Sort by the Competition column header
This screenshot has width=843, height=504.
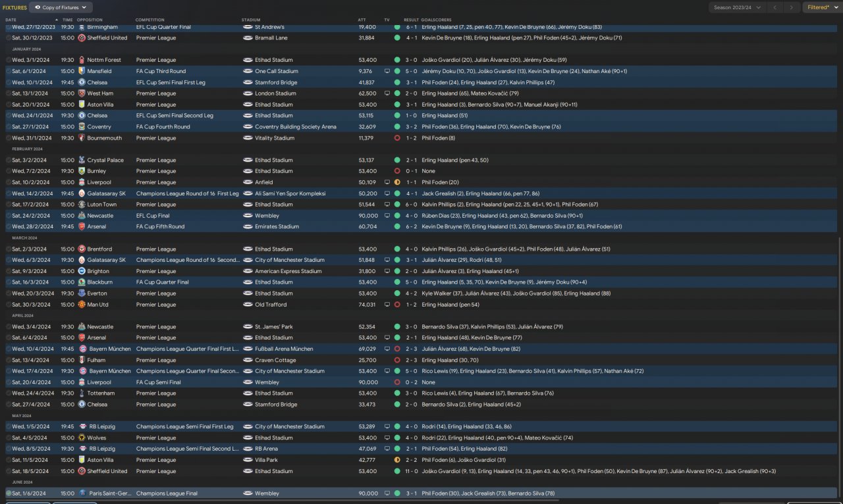tap(150, 20)
